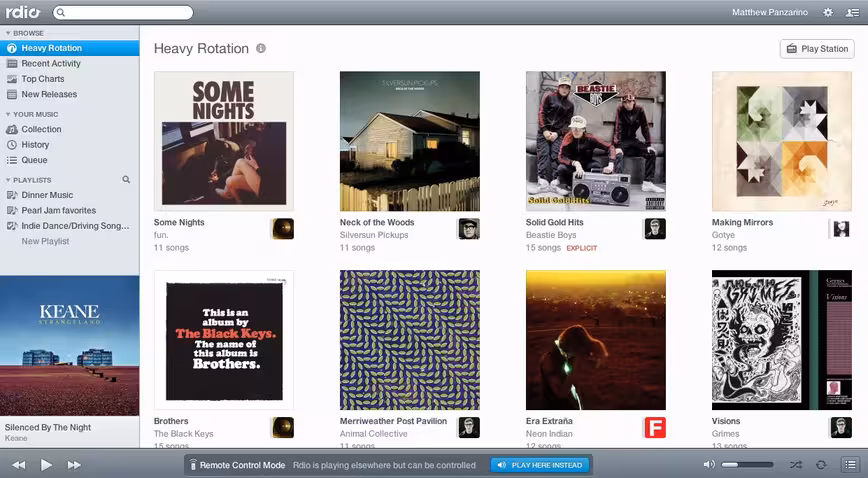Image resolution: width=868 pixels, height=478 pixels.
Task: Open the queue list icon in player bar
Action: (850, 464)
